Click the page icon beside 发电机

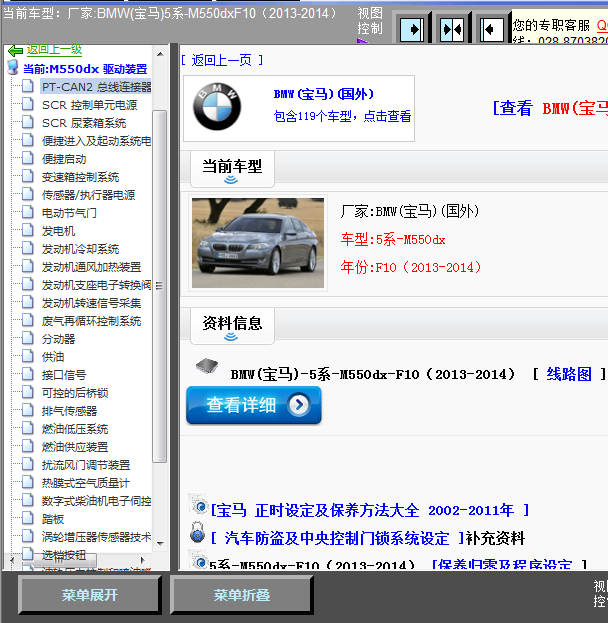(x=28, y=230)
